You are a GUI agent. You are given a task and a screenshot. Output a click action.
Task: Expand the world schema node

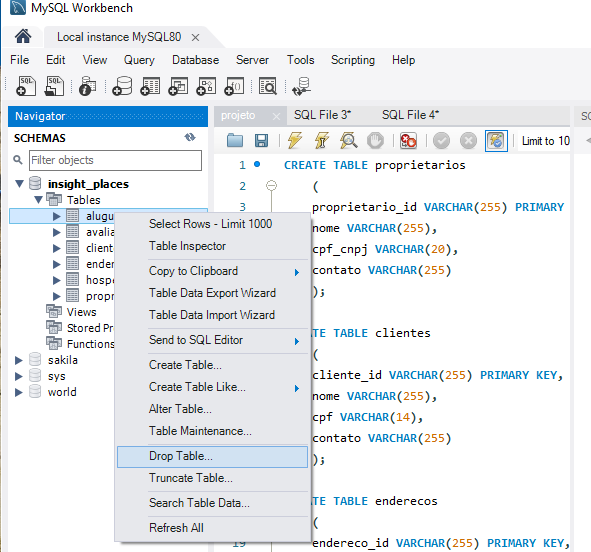tap(18, 392)
